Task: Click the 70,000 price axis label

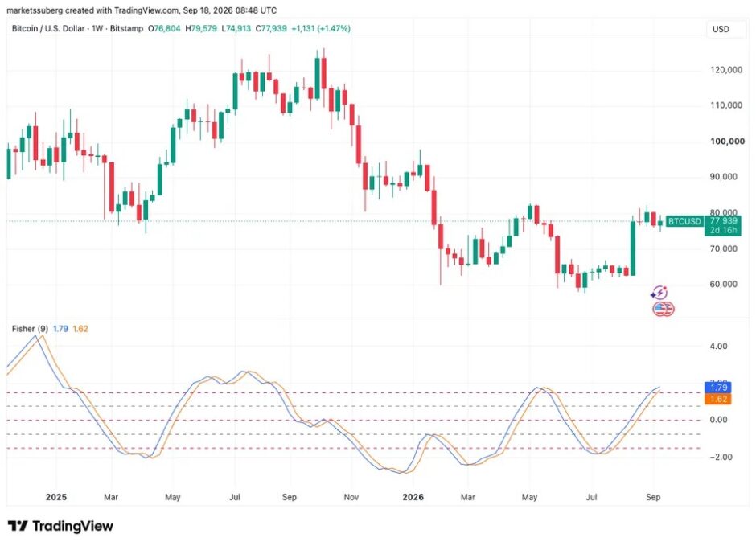Action: [723, 248]
